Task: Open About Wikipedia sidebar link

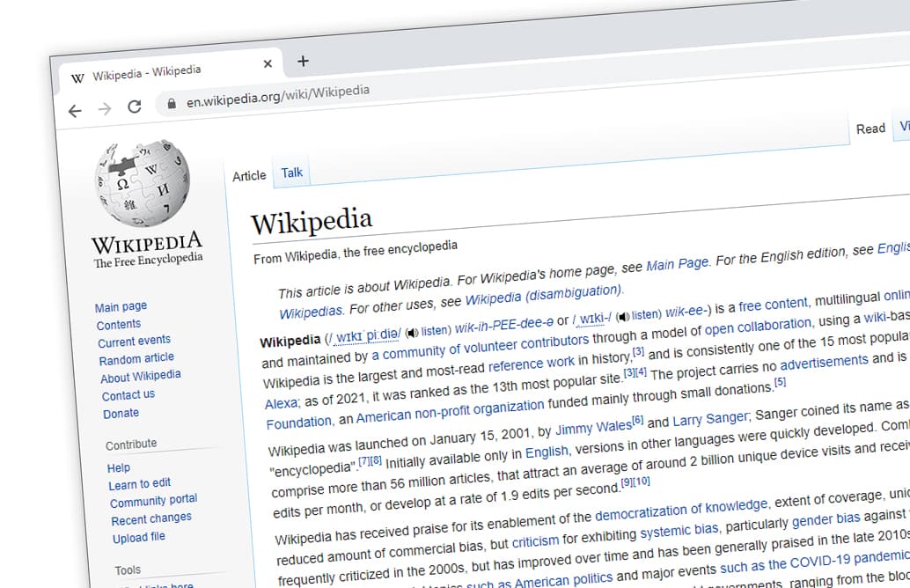Action: click(141, 378)
